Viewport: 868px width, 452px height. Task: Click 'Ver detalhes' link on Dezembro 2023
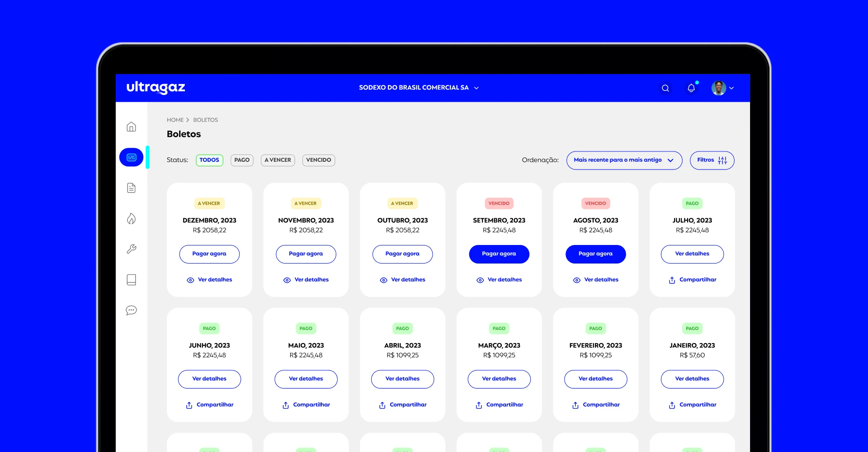[215, 280]
